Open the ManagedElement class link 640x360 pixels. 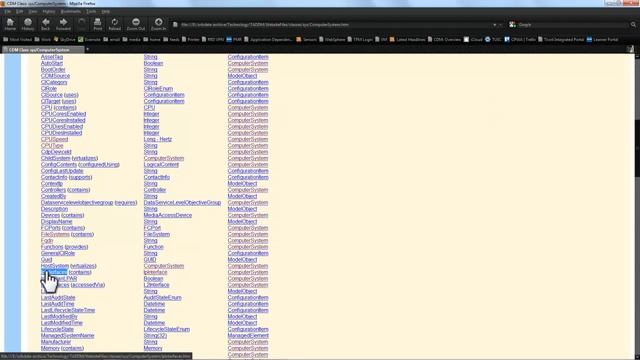248,336
